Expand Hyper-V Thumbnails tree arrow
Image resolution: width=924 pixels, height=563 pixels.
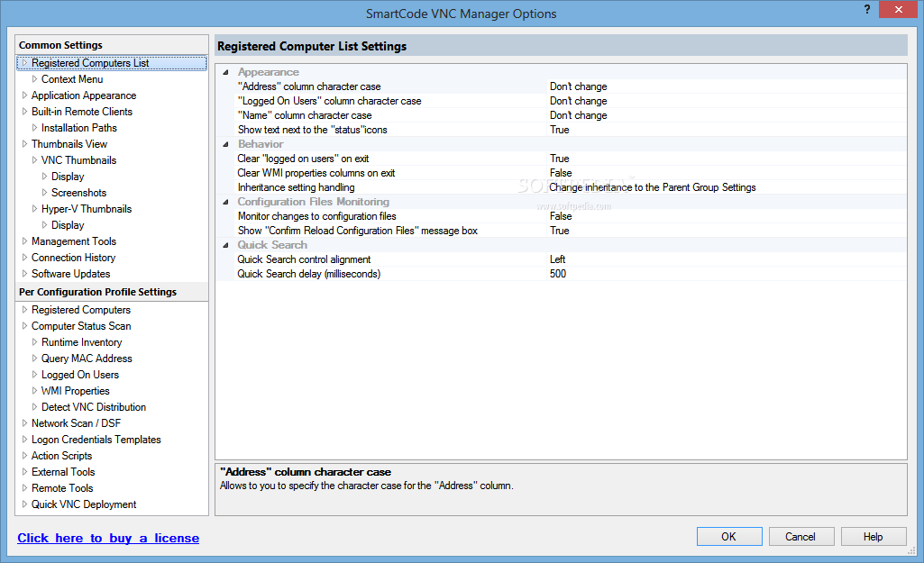click(x=35, y=208)
